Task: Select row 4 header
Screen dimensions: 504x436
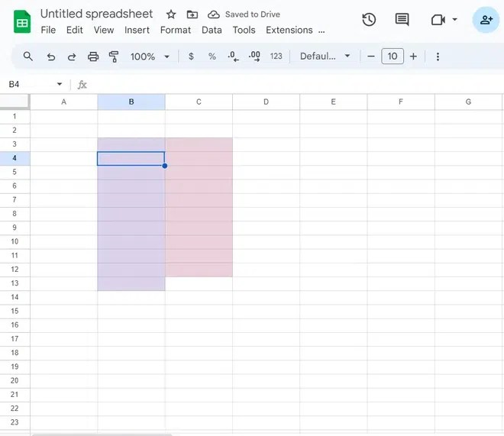Action: 15,158
